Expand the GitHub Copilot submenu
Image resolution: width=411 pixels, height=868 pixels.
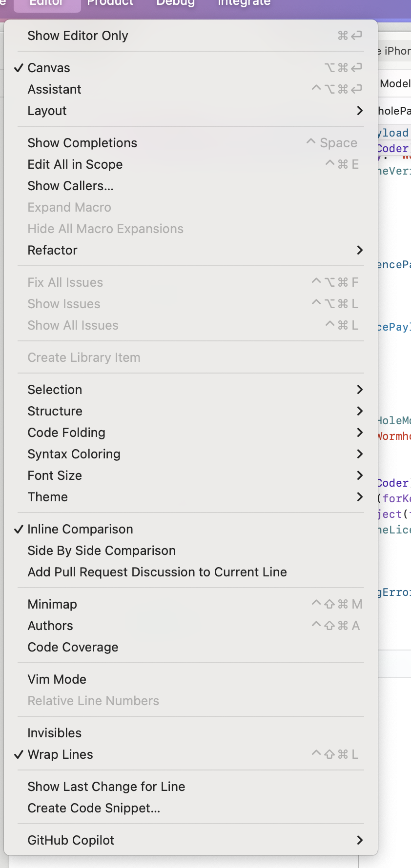(71, 840)
